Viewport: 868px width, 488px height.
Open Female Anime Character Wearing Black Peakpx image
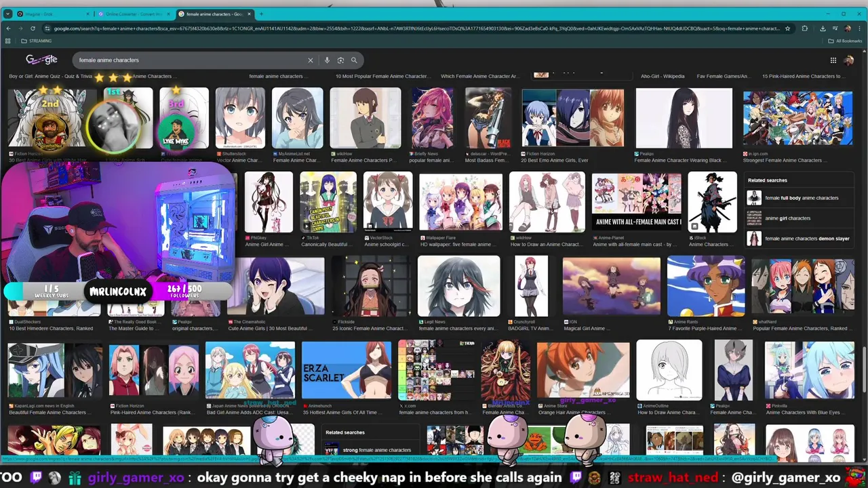[x=684, y=118]
